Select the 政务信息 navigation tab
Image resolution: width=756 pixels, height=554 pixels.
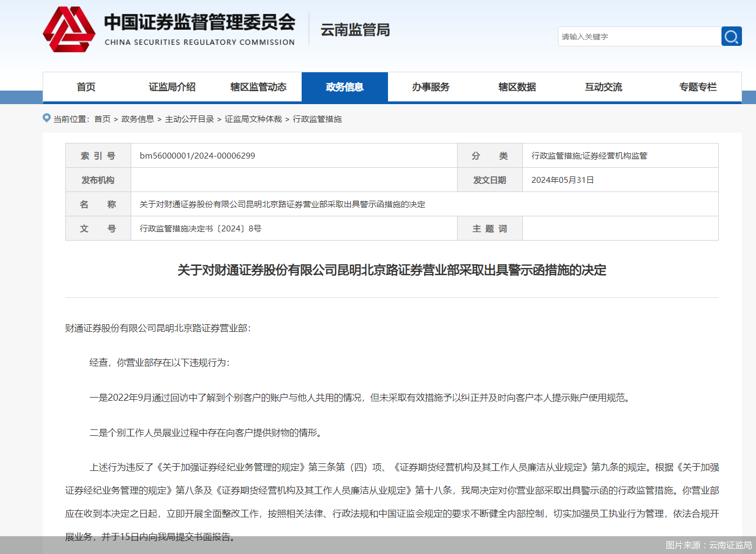coord(345,87)
